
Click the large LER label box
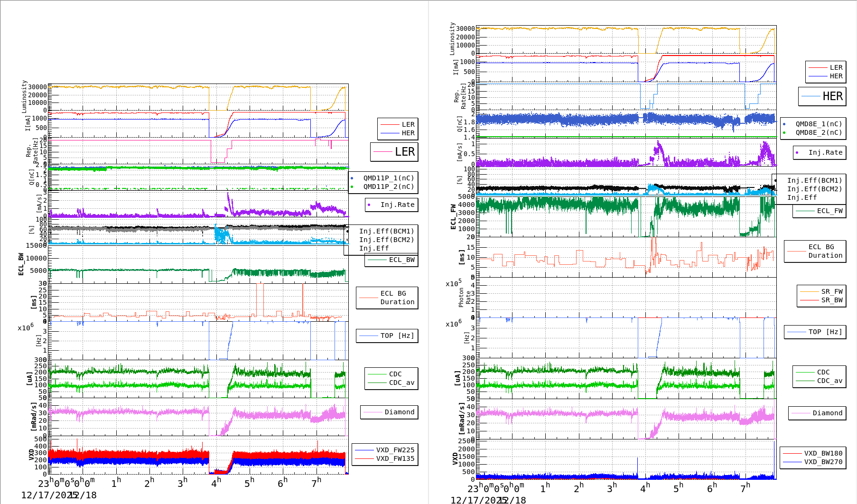tap(394, 152)
